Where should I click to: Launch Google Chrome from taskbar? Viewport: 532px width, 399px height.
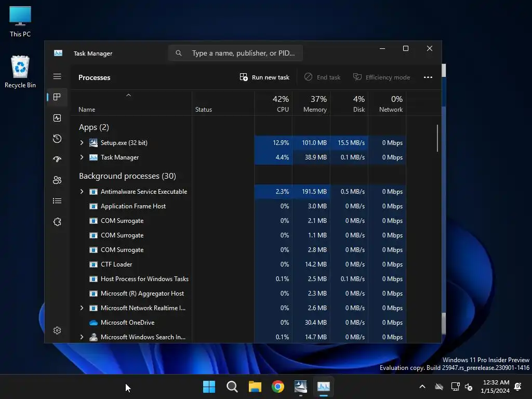(278, 387)
